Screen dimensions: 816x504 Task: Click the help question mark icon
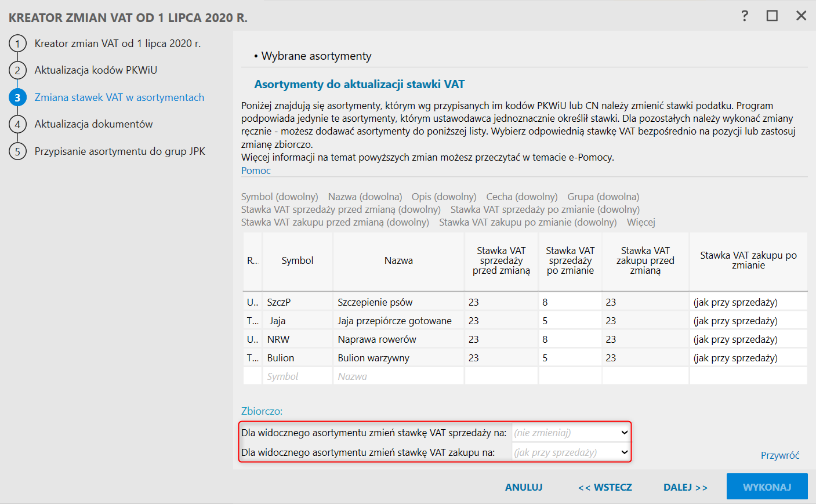tap(745, 16)
